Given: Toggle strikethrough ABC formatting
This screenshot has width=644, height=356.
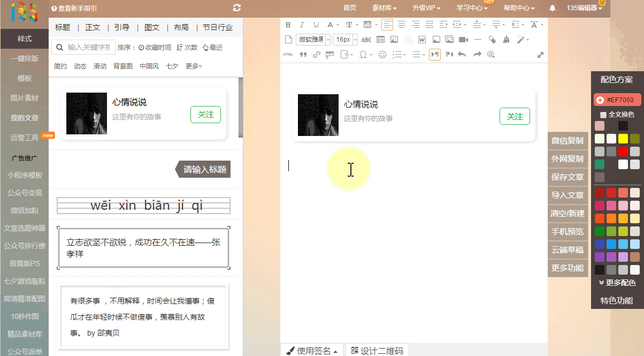Looking at the screenshot, I should point(366,40).
